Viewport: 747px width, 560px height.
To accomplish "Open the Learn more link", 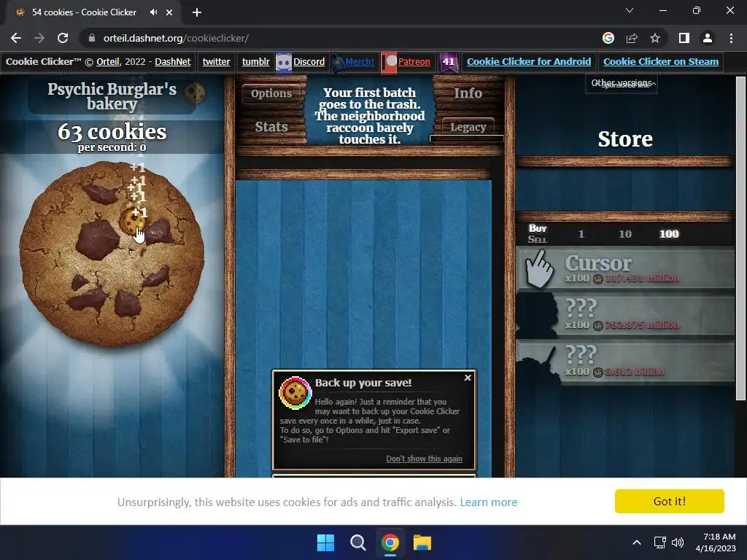I will pyautogui.click(x=488, y=502).
